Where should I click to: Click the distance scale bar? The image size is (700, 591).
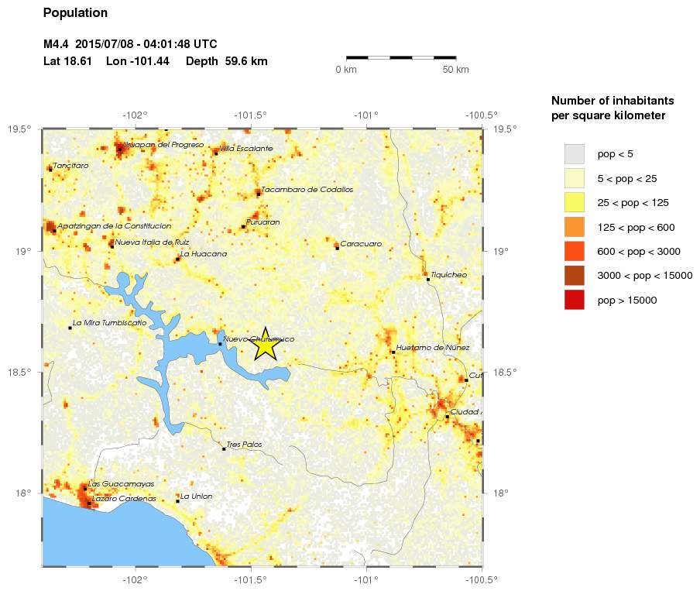pyautogui.click(x=400, y=57)
